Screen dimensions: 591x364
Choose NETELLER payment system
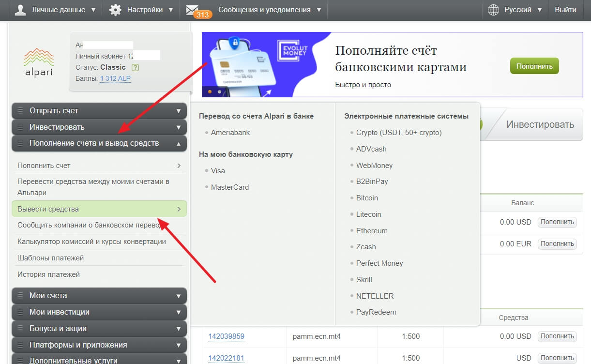click(375, 296)
